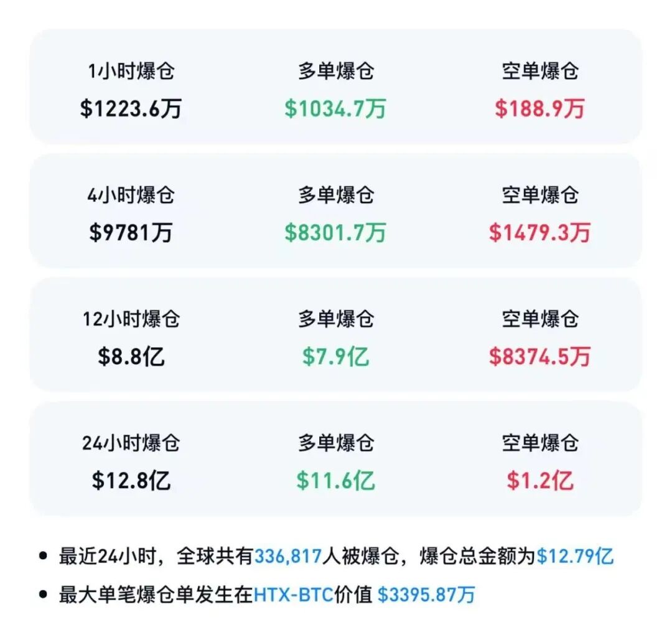Click the red $1.2亿 short liquidation value

click(x=539, y=480)
